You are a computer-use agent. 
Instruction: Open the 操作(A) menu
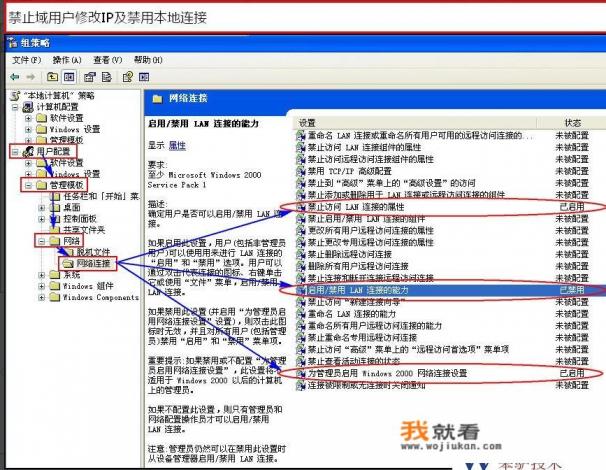coord(67,60)
